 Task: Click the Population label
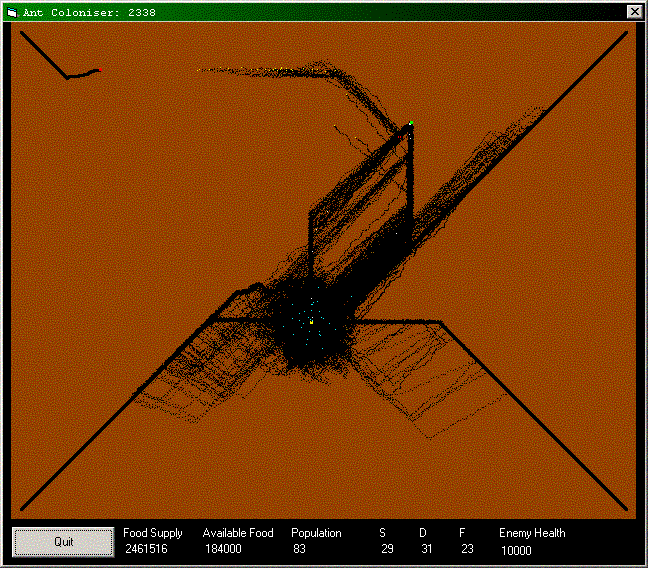(316, 533)
